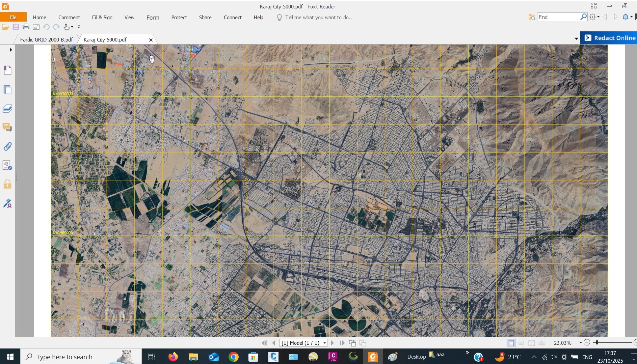
Task: Click the Email envelope icon in toolbar
Action: 36,27
